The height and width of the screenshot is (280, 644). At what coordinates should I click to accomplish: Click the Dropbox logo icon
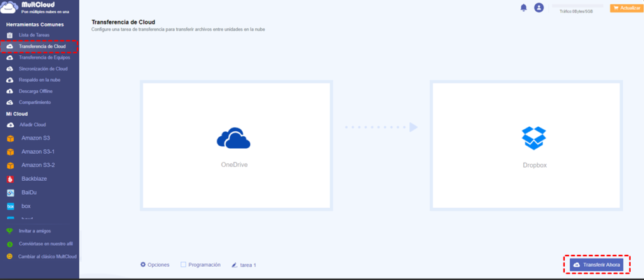tap(534, 137)
